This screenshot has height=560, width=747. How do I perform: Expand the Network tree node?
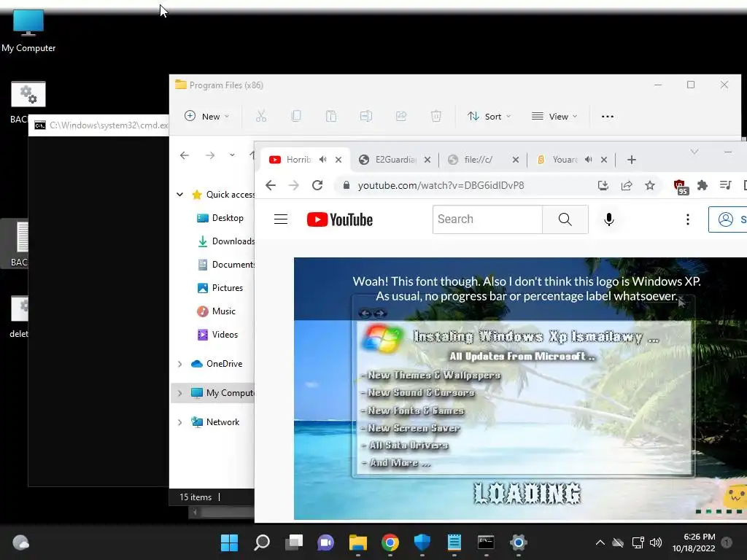(x=179, y=422)
